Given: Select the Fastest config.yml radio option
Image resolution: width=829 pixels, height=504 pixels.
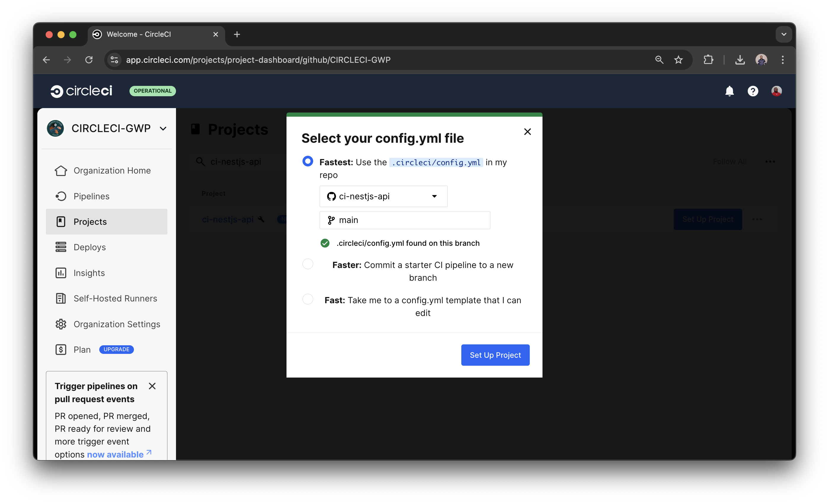Looking at the screenshot, I should point(308,161).
